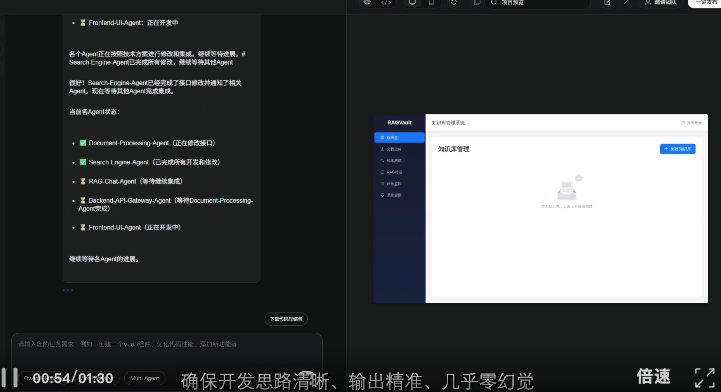Enter fullscreen video mode
This screenshot has height=392, width=721.
pos(704,377)
